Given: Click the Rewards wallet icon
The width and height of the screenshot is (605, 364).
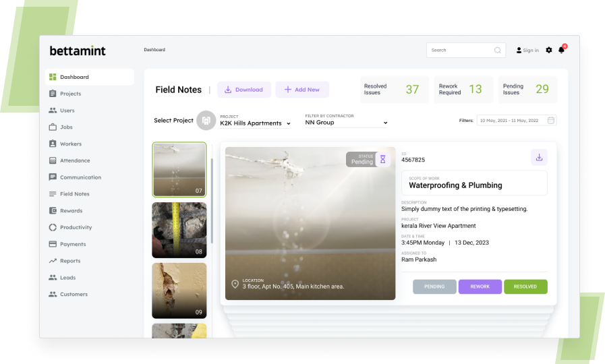Looking at the screenshot, I should click(x=53, y=210).
